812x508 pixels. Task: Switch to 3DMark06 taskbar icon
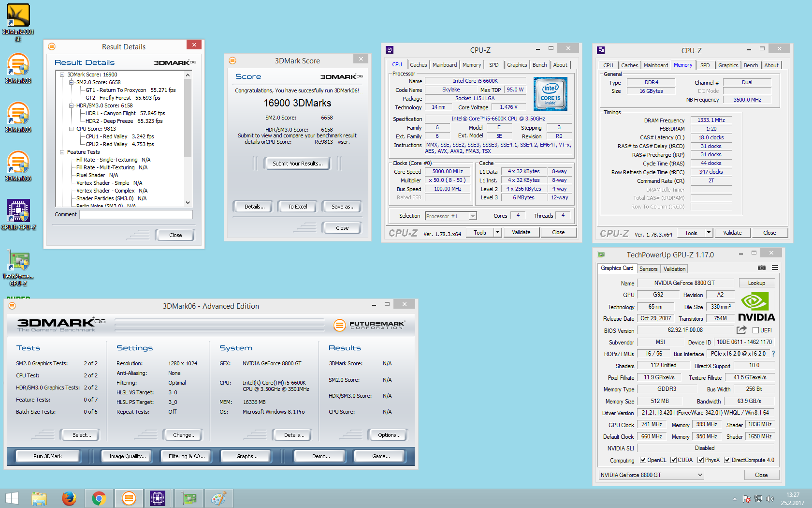129,498
